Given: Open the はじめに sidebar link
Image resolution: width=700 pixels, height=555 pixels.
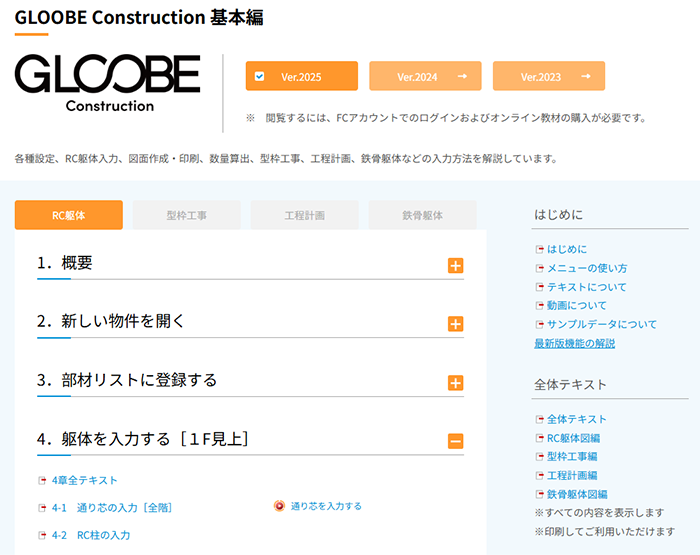Looking at the screenshot, I should (567, 249).
